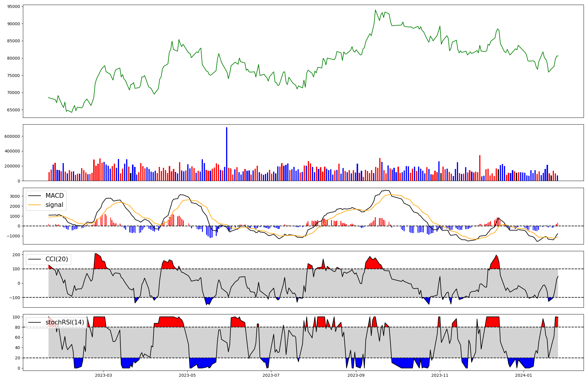Click the 2023-11 x-axis date label
This screenshot has height=382, width=588.
440,375
